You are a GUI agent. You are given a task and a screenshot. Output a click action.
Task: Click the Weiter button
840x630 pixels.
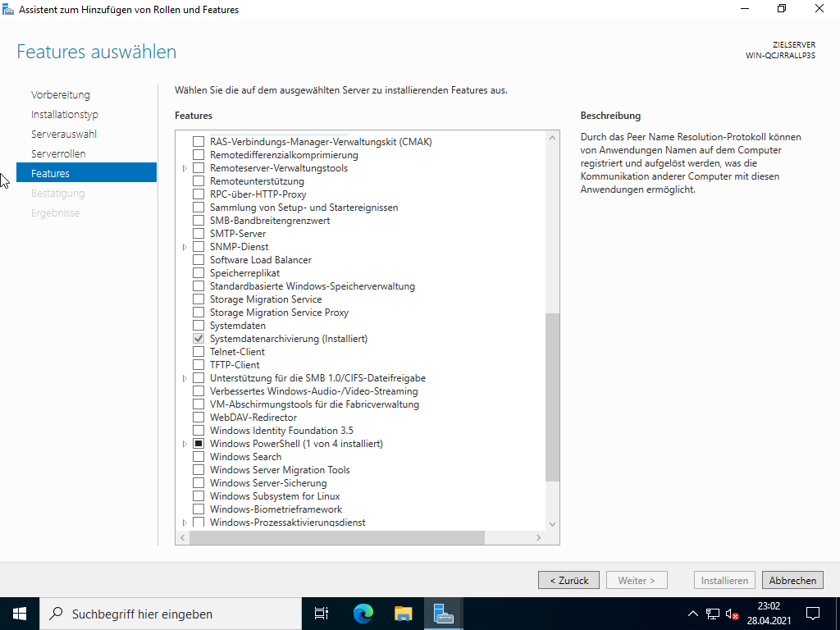(x=637, y=580)
